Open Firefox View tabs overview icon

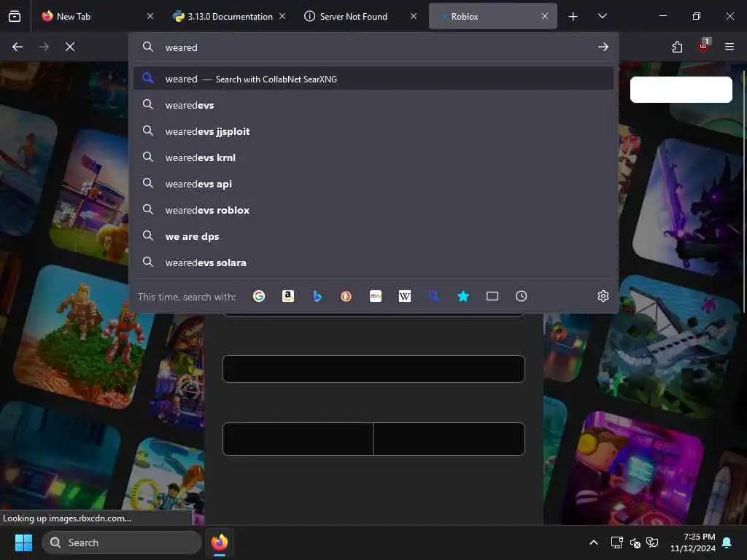[15, 16]
